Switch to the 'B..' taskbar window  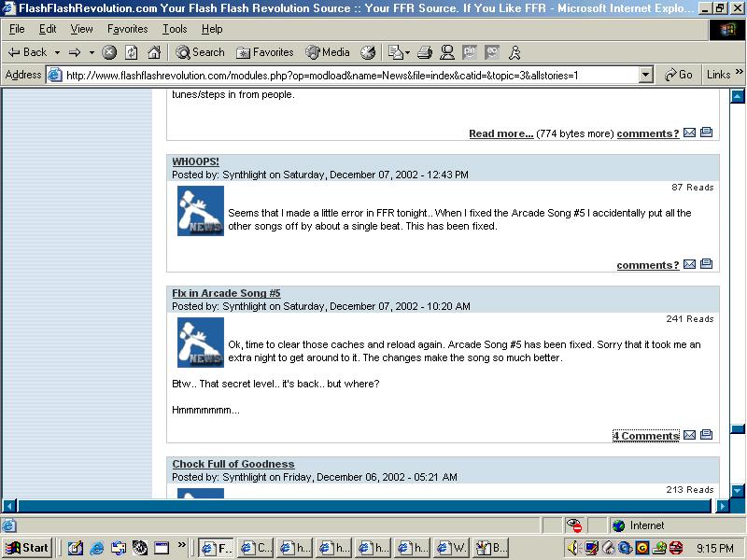point(492,548)
